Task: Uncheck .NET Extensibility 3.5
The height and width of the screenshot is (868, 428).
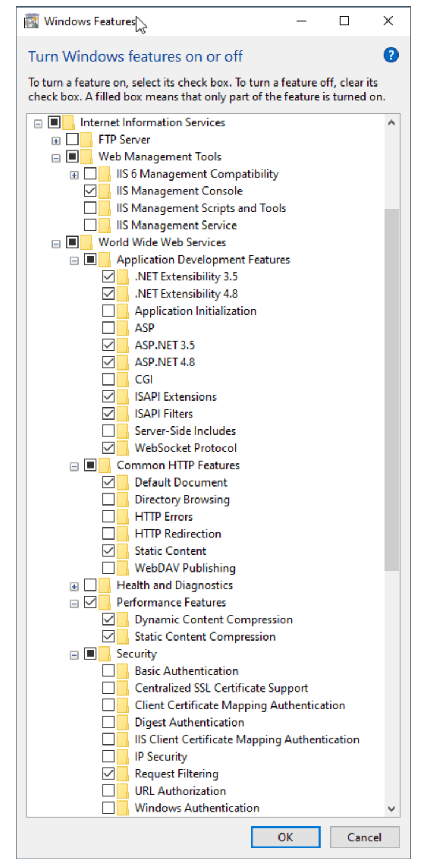Action: [108, 277]
